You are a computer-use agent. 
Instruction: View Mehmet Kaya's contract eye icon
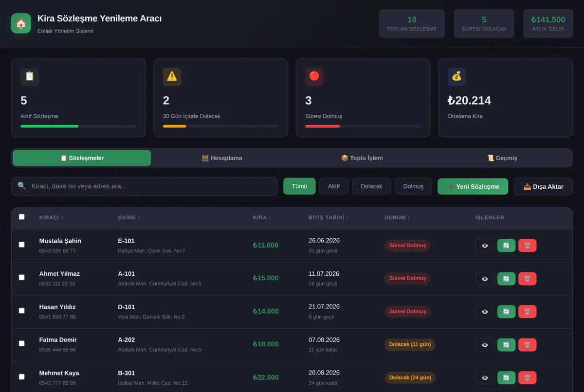(485, 378)
